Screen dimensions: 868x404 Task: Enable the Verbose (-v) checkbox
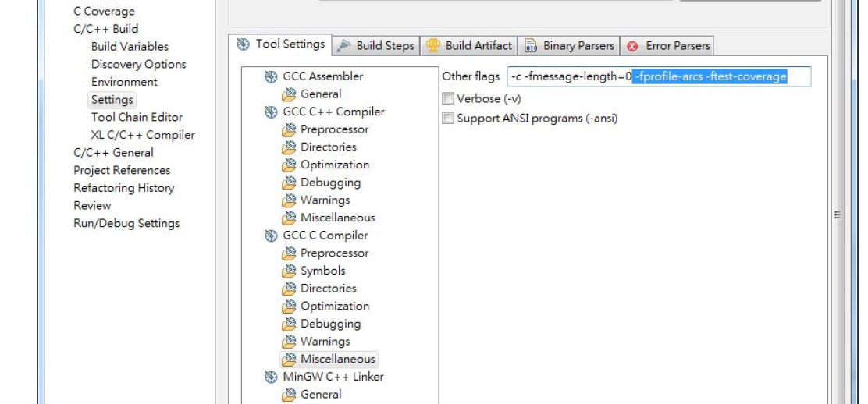click(448, 99)
